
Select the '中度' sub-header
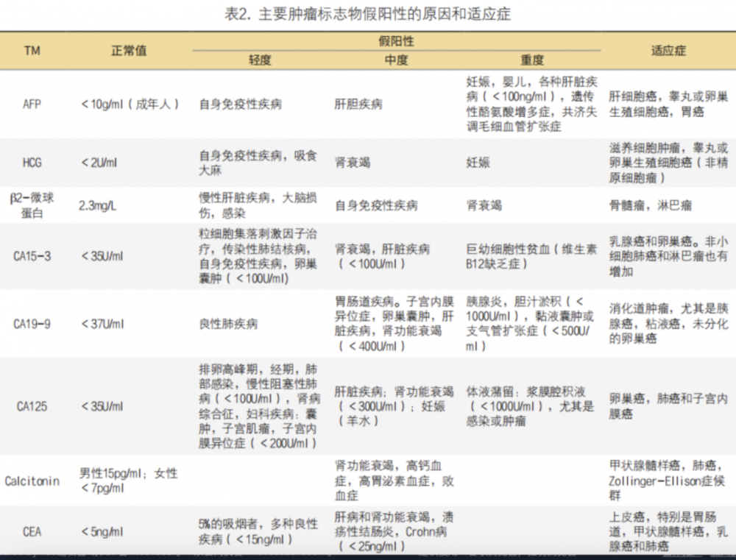coord(396,60)
